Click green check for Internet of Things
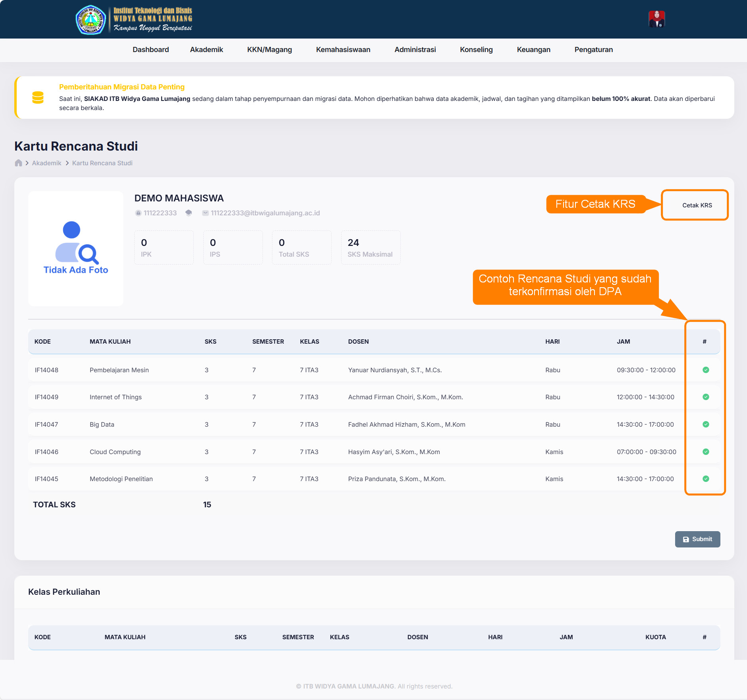The image size is (747, 700). (705, 397)
